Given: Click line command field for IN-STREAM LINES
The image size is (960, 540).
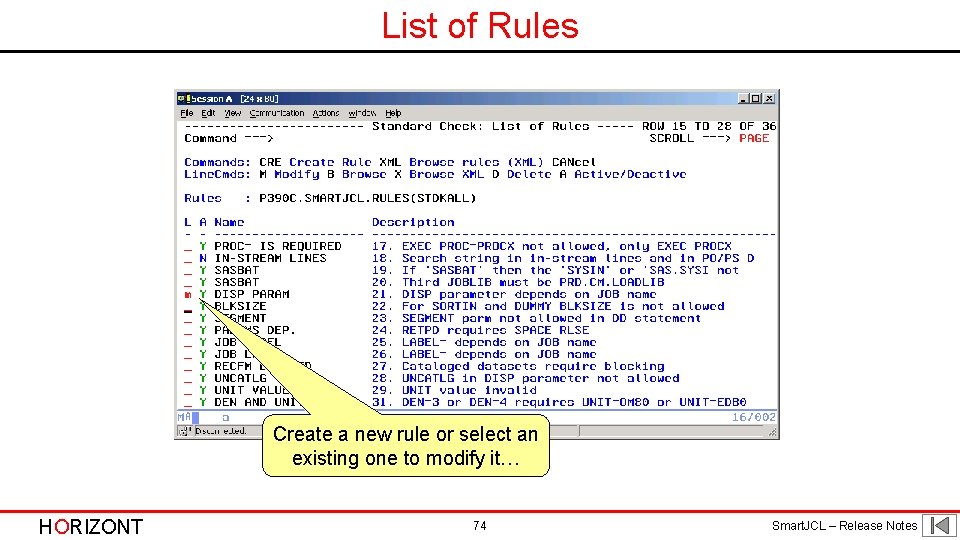Looking at the screenshot, I should coord(188,258).
